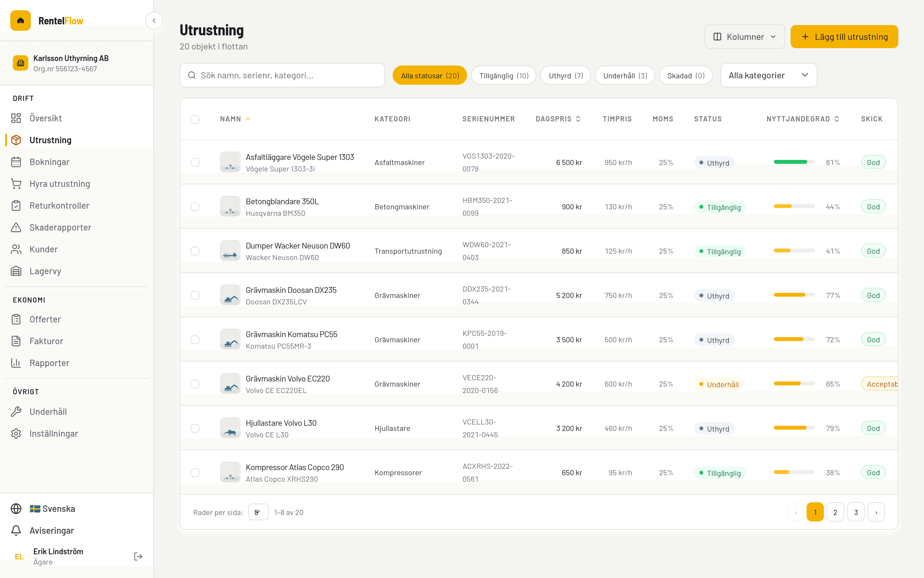Image resolution: width=924 pixels, height=578 pixels.
Task: Sort by Nyttjandegrad column arrows
Action: tap(836, 119)
